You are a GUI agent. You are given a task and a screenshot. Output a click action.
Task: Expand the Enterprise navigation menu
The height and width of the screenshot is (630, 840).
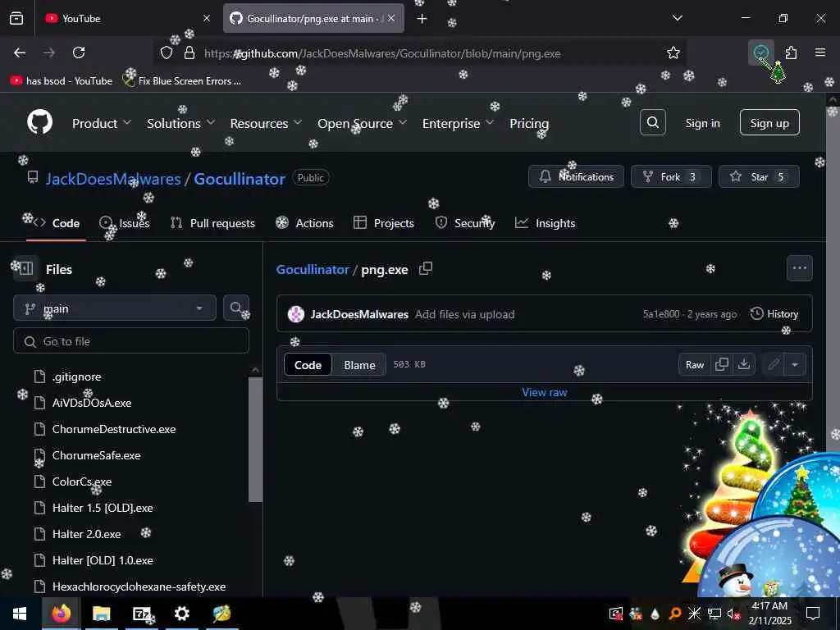[458, 123]
